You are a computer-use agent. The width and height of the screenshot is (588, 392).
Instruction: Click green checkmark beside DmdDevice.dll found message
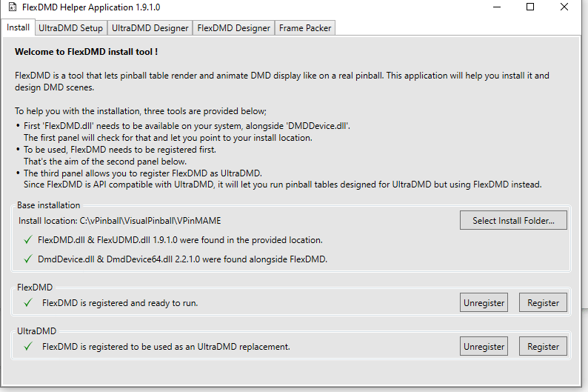click(x=28, y=259)
